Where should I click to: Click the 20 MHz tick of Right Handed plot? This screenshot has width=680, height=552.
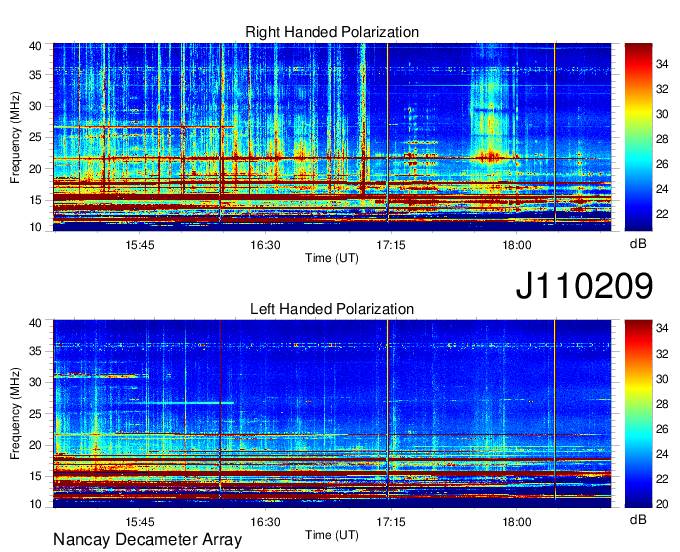point(36,169)
